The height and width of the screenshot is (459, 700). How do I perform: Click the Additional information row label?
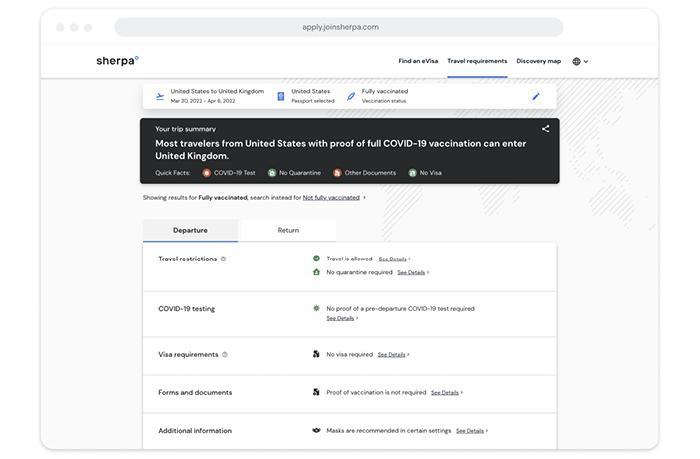coord(195,431)
